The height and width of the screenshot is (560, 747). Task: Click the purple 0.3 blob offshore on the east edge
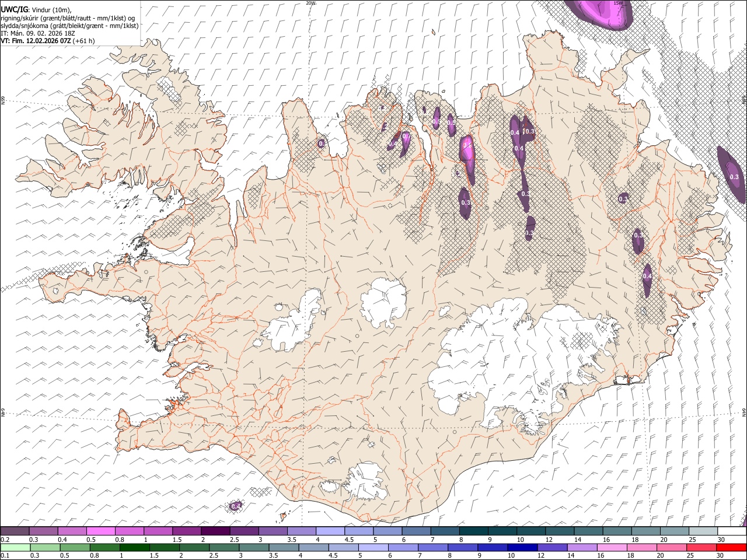[732, 174]
